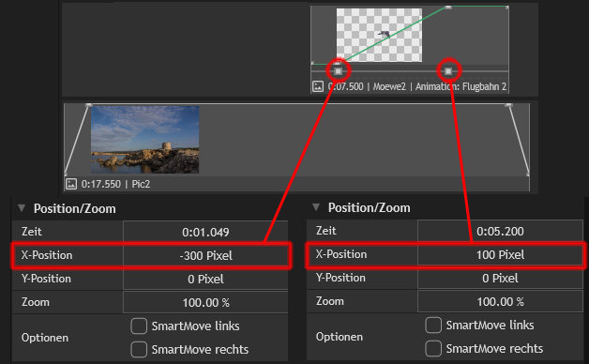Enable SmartMove links in left panel

(139, 326)
